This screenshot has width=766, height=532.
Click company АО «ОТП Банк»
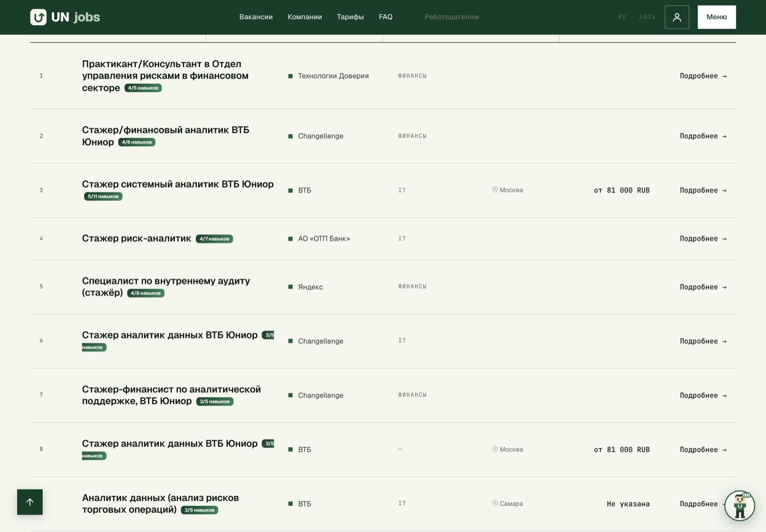(x=324, y=239)
